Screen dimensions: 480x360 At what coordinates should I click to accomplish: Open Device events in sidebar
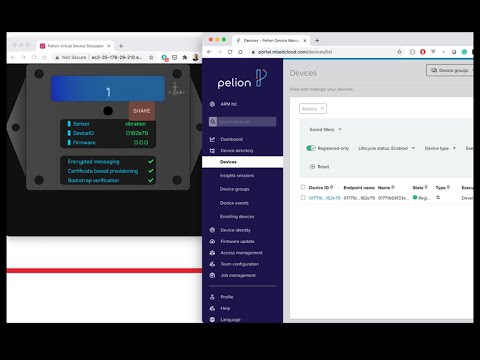[234, 203]
